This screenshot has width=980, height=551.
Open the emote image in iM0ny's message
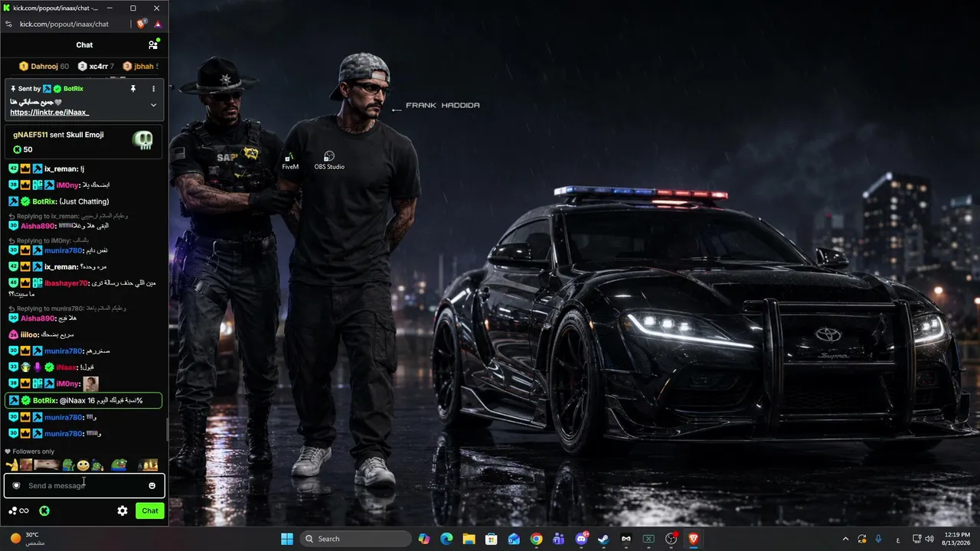pos(90,383)
